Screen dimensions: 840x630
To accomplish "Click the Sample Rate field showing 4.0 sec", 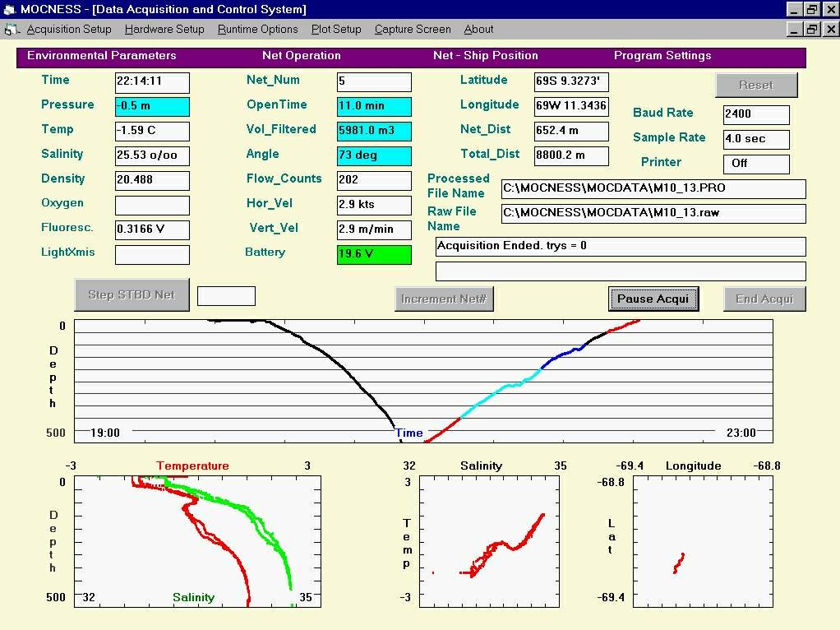I will click(756, 139).
